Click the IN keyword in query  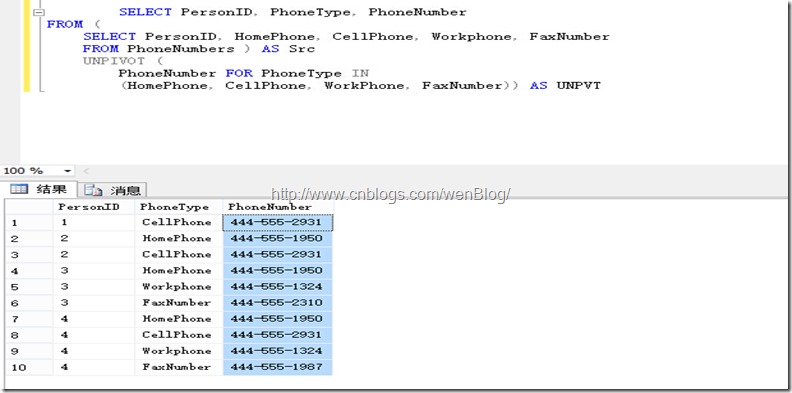click(360, 74)
